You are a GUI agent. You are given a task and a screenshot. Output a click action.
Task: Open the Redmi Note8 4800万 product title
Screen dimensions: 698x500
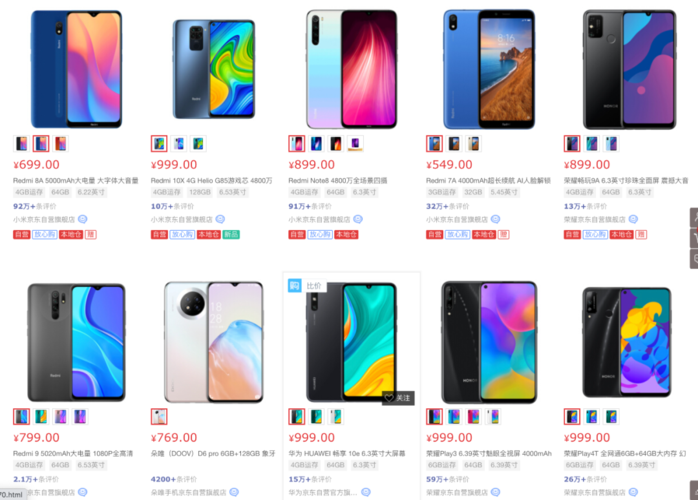tap(337, 180)
